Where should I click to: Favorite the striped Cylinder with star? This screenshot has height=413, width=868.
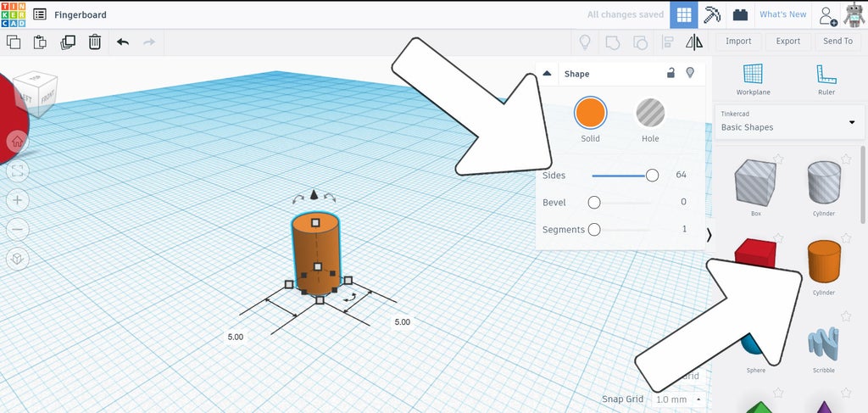(x=845, y=159)
